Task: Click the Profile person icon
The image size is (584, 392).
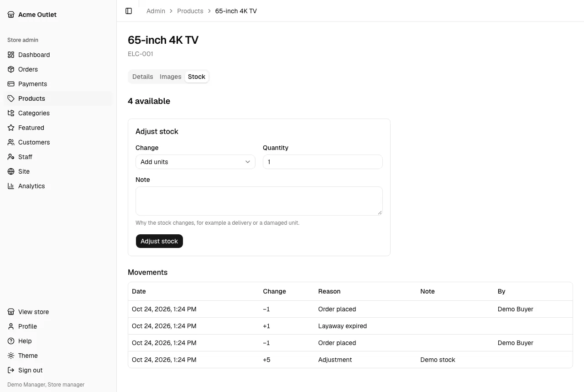Action: tap(11, 326)
